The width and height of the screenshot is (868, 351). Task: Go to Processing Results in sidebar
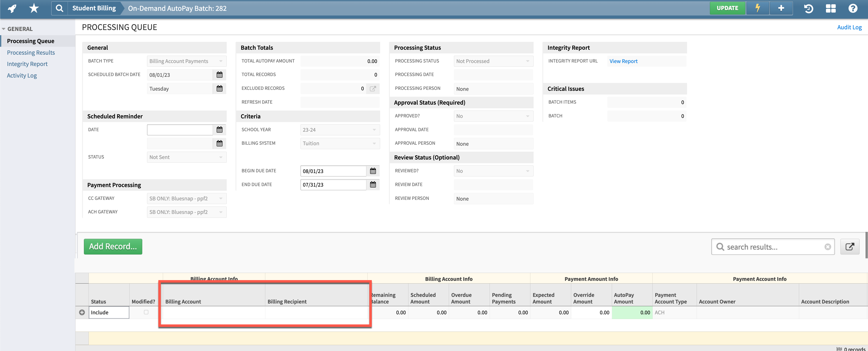point(31,53)
